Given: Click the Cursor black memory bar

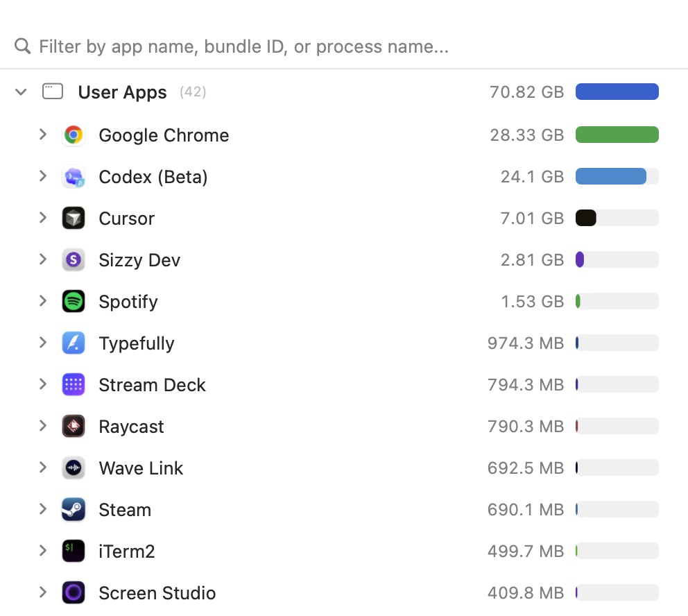Looking at the screenshot, I should (586, 218).
